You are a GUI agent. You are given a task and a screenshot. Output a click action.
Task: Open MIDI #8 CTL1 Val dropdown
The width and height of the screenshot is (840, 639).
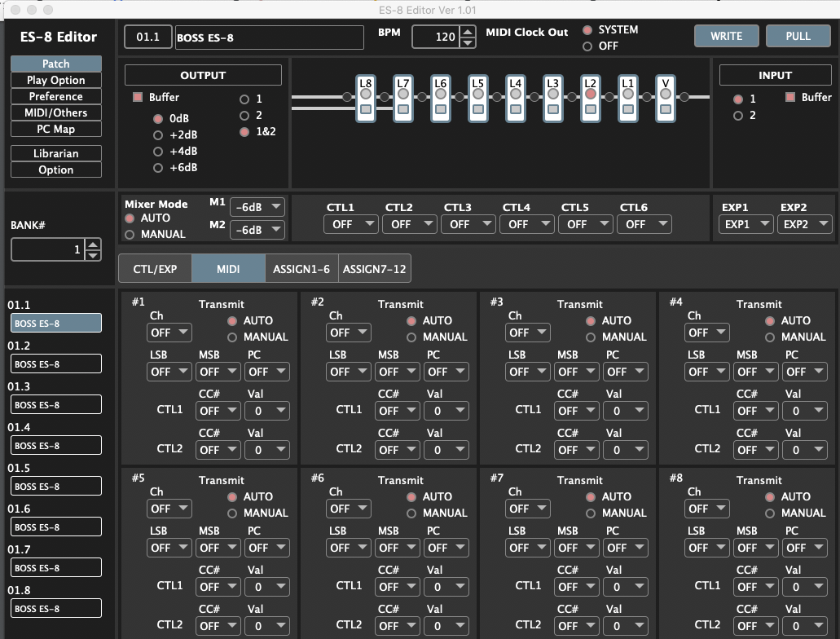tap(805, 587)
